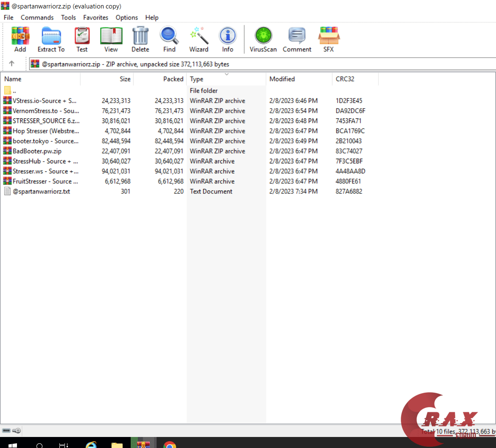Run the Test archive tool
496x448 pixels.
coord(82,39)
